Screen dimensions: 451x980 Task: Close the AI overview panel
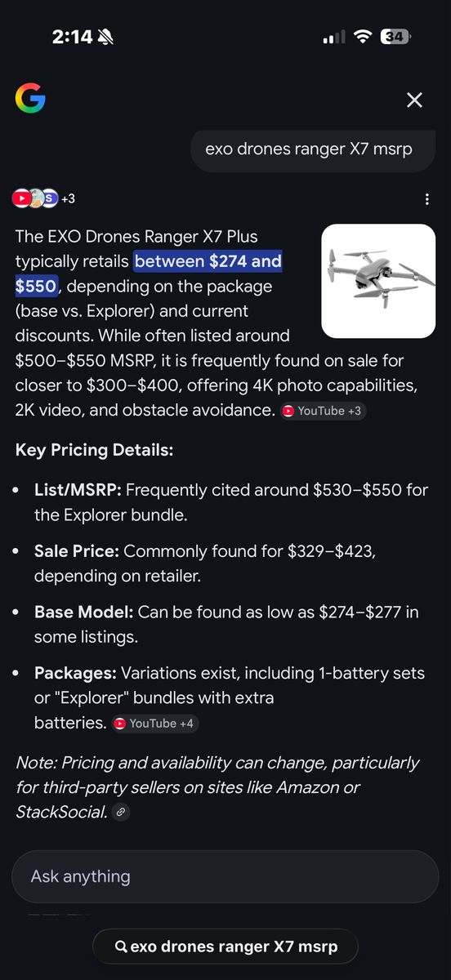414,100
